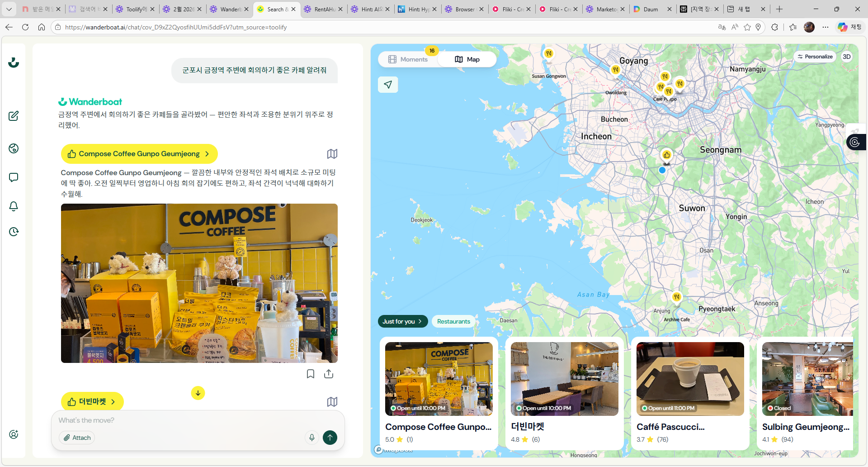Focus the What's the move? input
The image size is (868, 467).
[198, 420]
